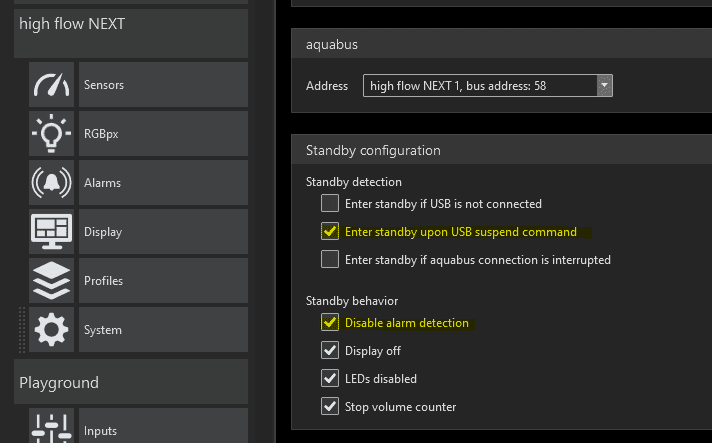712x443 pixels.
Task: Open the aquabus Address dropdown arrow
Action: (604, 86)
